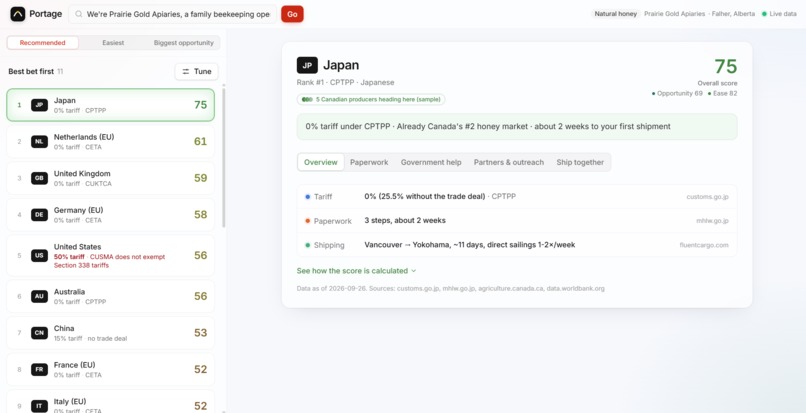The image size is (806, 413).
Task: Open the customs.go.jp source link
Action: coord(707,196)
